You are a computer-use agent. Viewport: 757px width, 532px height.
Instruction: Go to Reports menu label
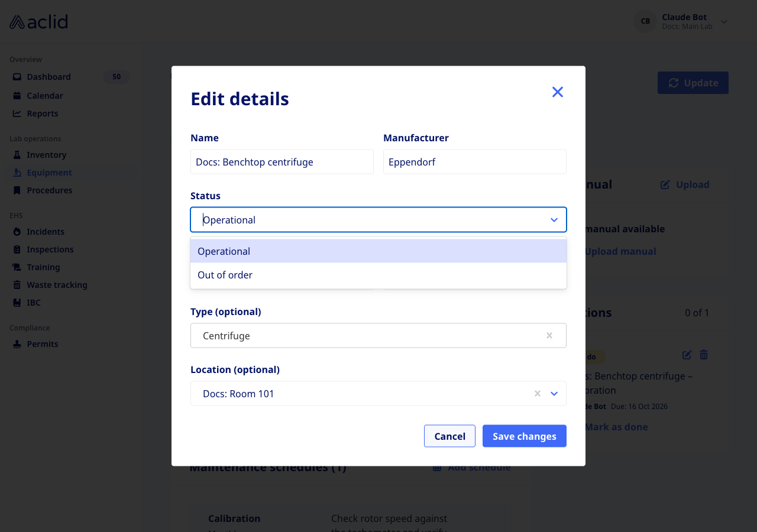[x=43, y=113]
